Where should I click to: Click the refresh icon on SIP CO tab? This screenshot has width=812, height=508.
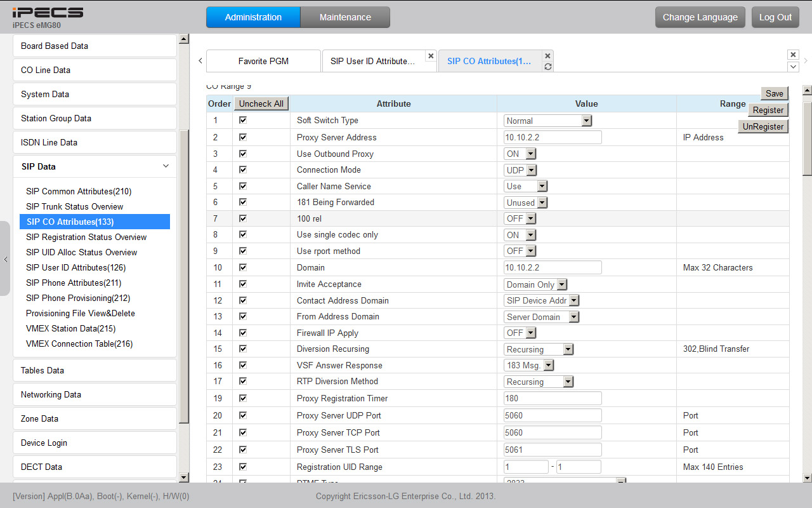coord(548,67)
